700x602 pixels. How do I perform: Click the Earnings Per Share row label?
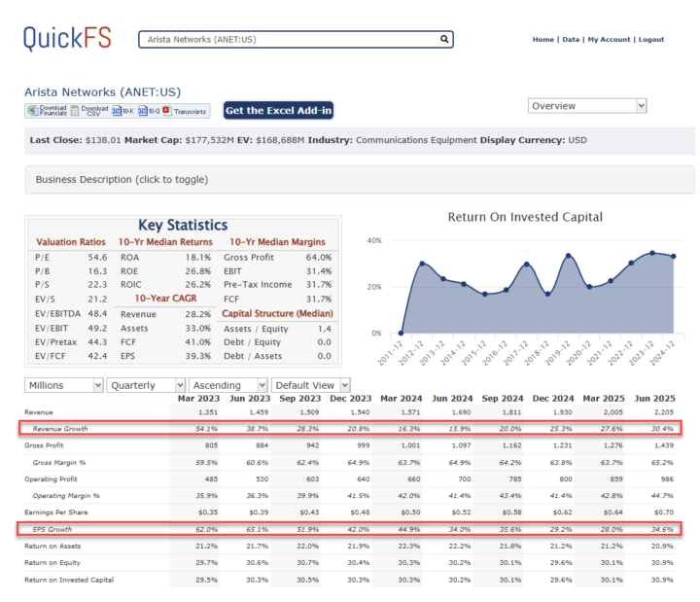pos(55,513)
